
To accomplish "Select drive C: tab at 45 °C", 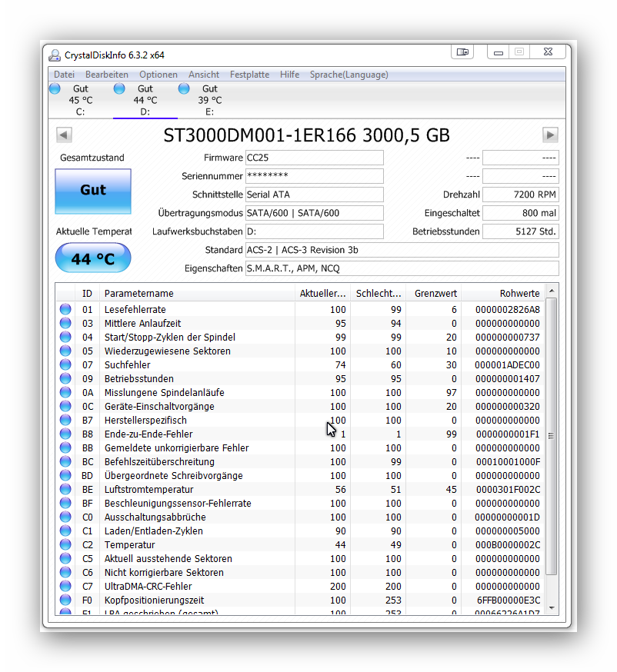I will 81,100.
